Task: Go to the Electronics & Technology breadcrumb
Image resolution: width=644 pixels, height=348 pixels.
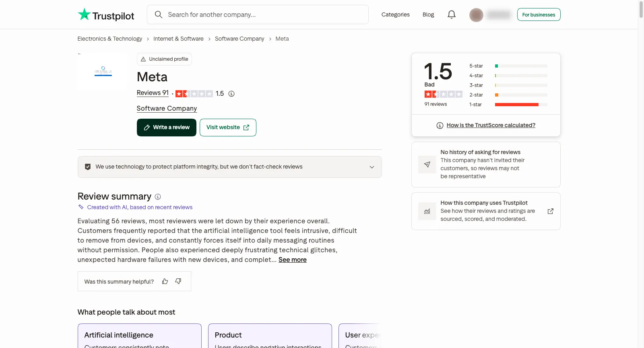Action: click(110, 39)
